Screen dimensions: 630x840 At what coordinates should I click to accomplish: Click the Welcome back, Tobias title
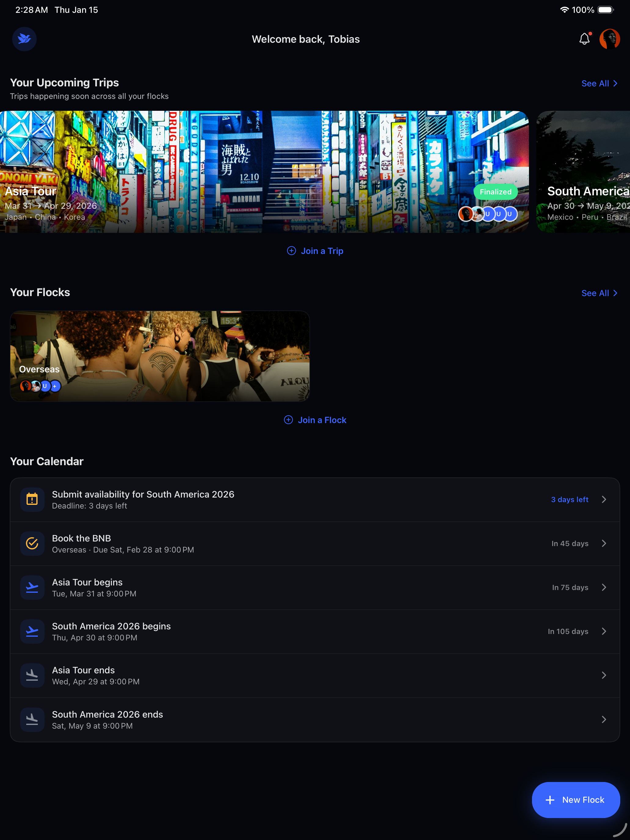tap(306, 39)
